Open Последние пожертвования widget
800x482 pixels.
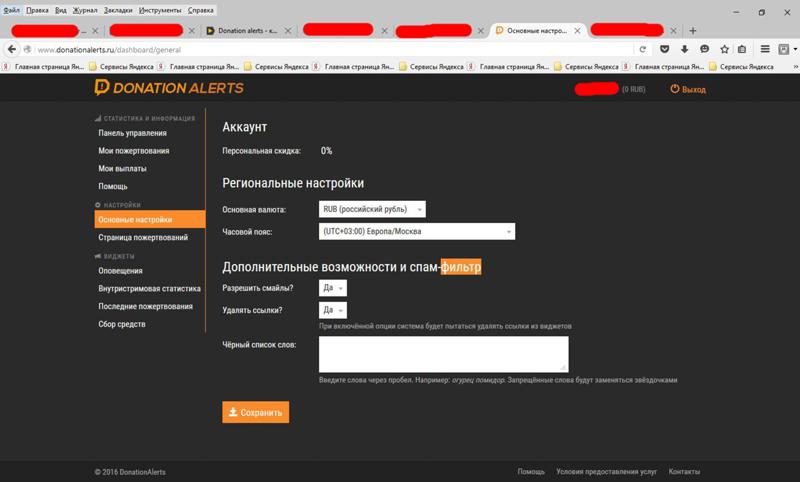tap(145, 306)
